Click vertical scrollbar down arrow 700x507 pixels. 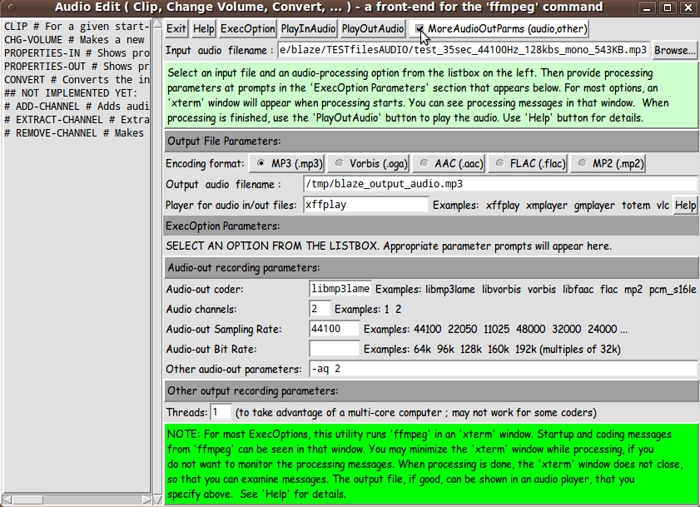(157, 500)
